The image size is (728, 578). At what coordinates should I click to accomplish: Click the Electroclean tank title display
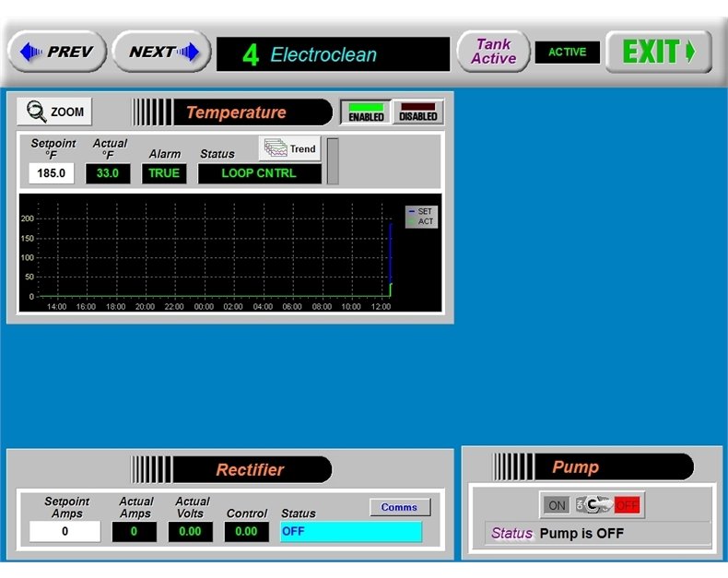point(333,54)
